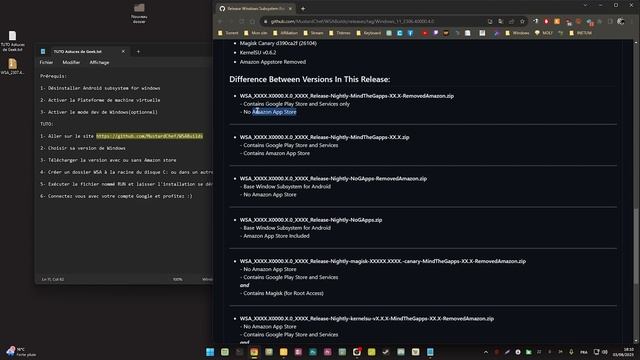Click the Notepad zoom level 100%
640x360 pixels.
point(178,280)
